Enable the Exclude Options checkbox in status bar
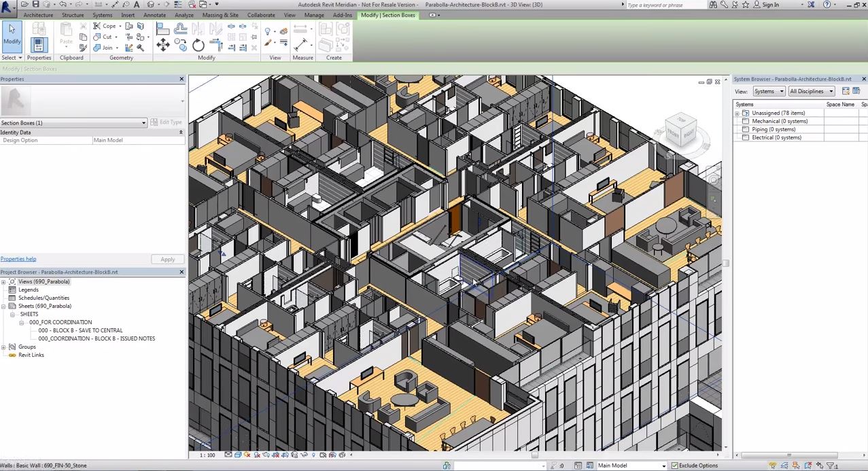Image resolution: width=868 pixels, height=471 pixels. 674,466
